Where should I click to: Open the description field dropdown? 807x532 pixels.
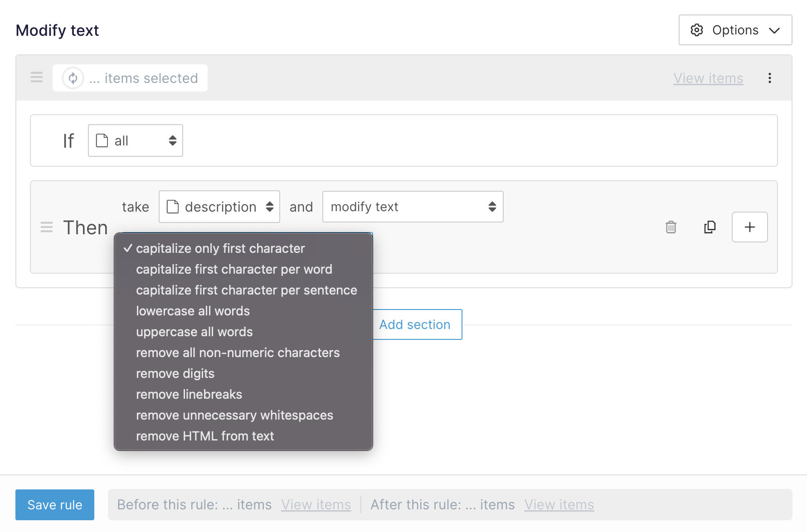point(219,207)
